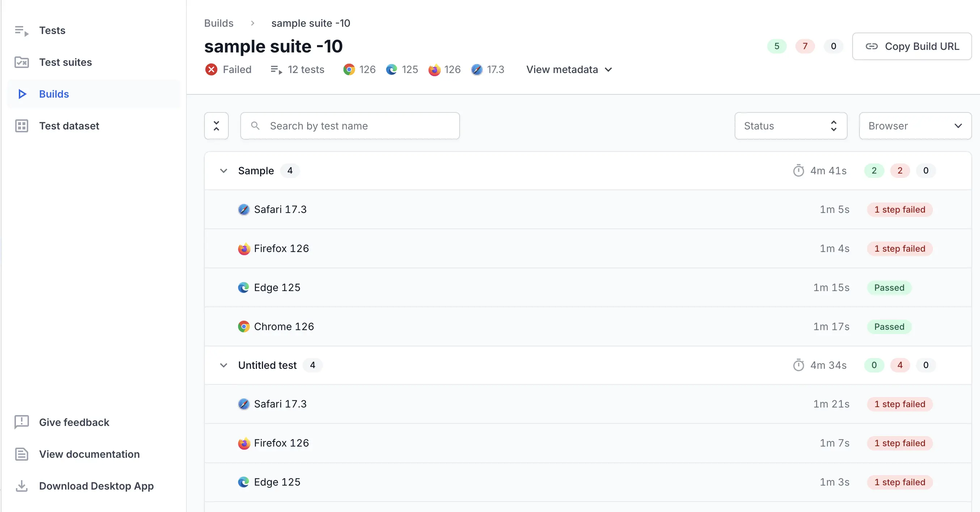
Task: Click the Give feedback icon
Action: [x=21, y=422]
